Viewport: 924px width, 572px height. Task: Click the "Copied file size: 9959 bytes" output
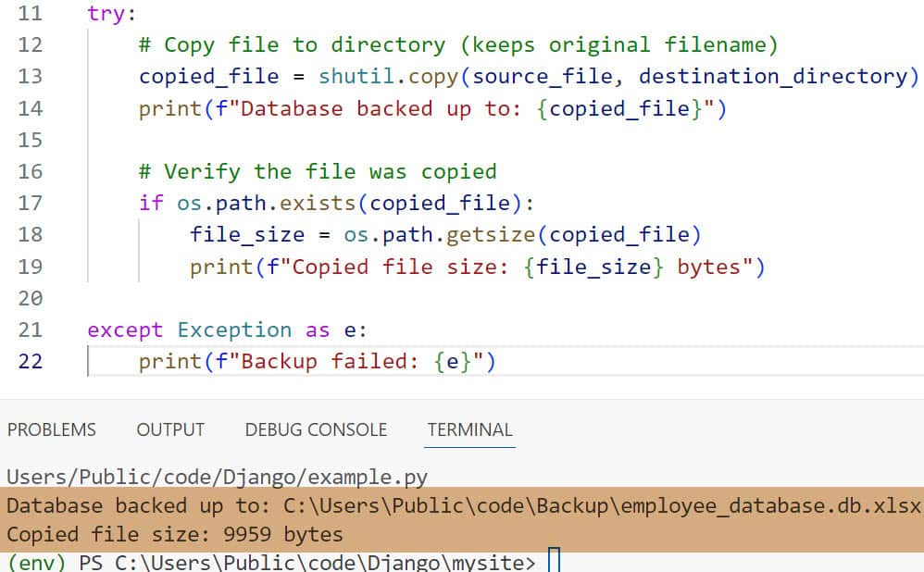click(174, 534)
